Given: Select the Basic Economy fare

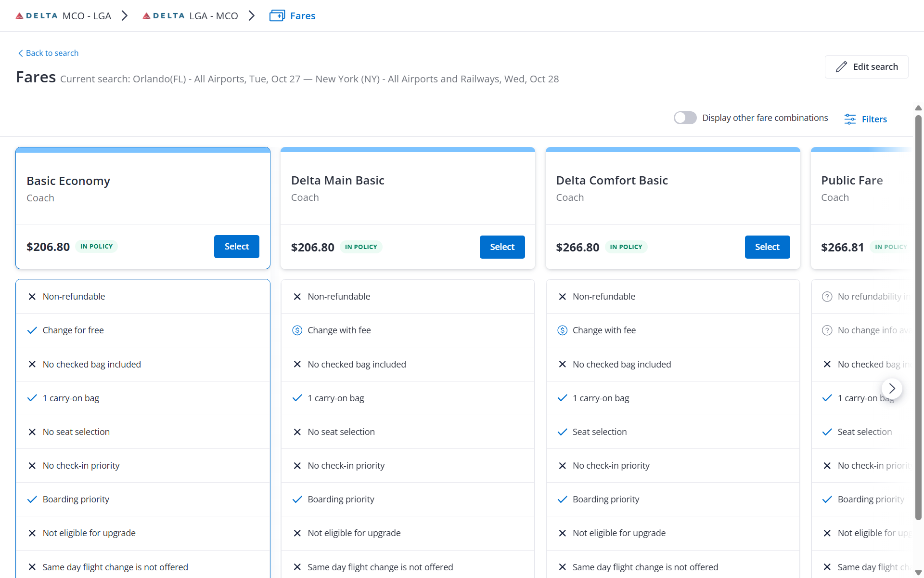Looking at the screenshot, I should coord(236,247).
